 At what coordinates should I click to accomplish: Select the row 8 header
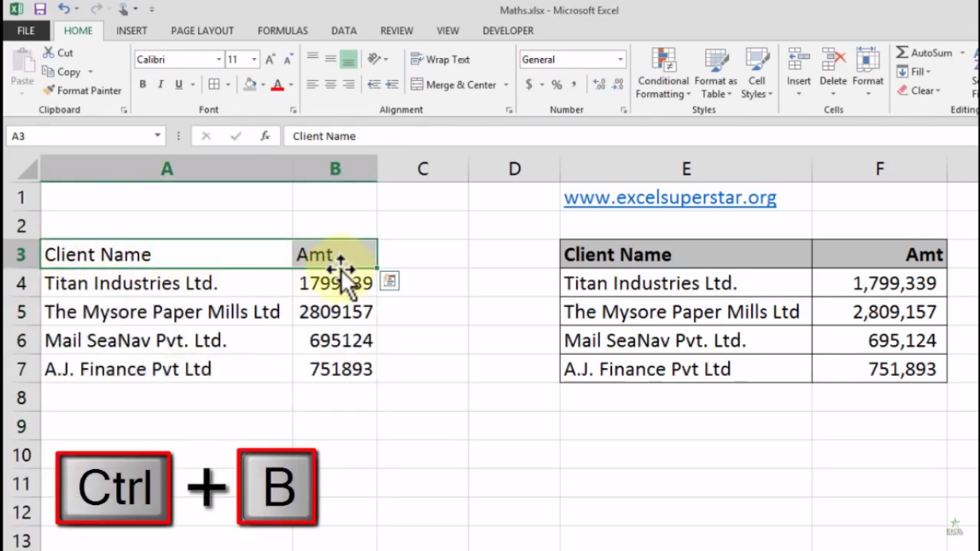(x=22, y=397)
